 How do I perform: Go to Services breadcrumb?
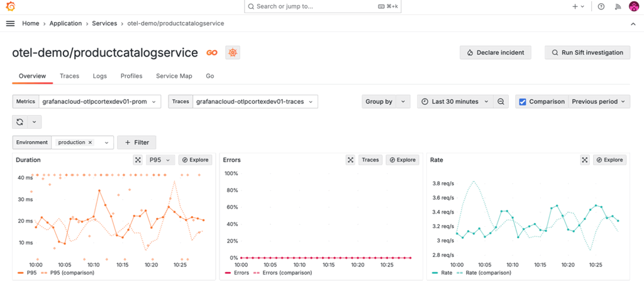pyautogui.click(x=104, y=24)
